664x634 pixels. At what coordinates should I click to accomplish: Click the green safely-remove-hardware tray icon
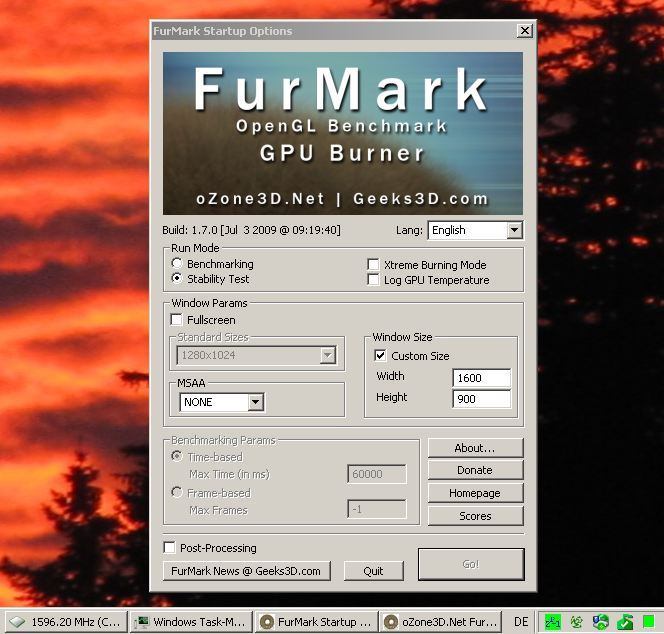625,622
